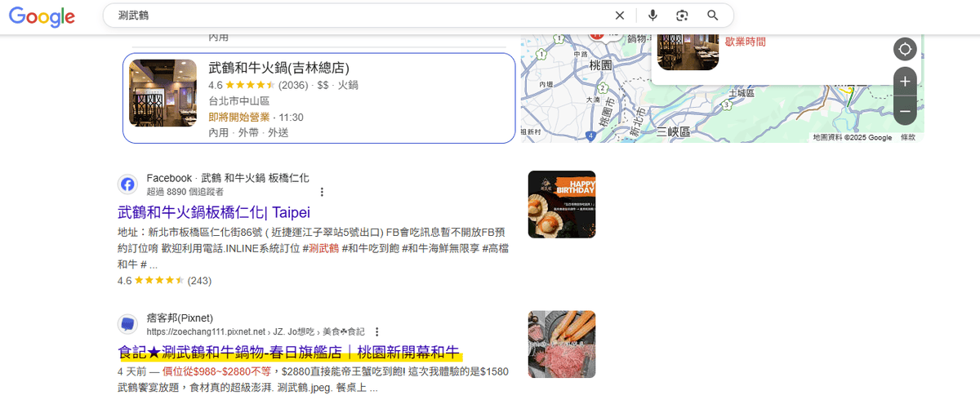The image size is (980, 400).
Task: Open the Happy Birthday Facebook thumbnail
Action: click(x=562, y=204)
